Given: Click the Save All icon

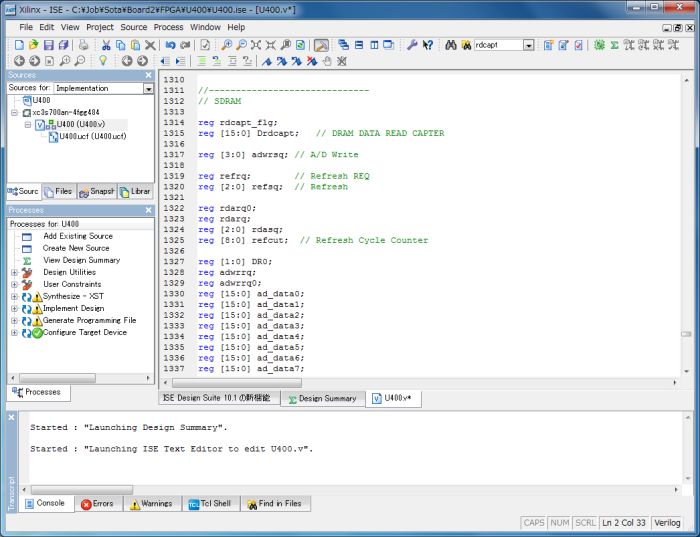Looking at the screenshot, I should (x=64, y=45).
